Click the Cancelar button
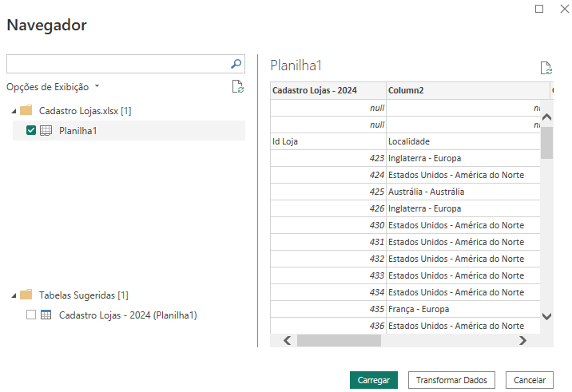Viewport: 572px width, 392px height. pos(530,380)
